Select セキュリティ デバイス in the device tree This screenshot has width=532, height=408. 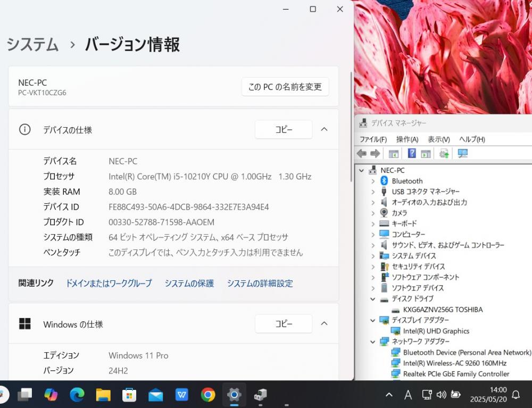pos(418,267)
